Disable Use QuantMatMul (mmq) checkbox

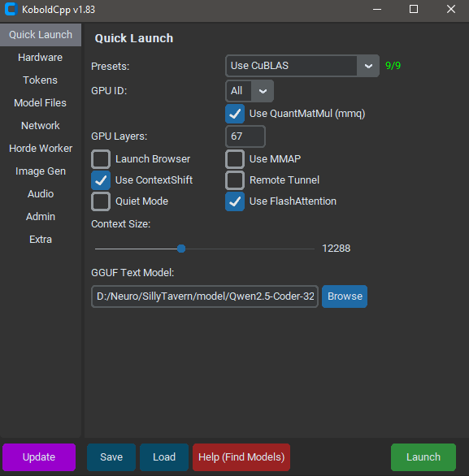click(235, 114)
